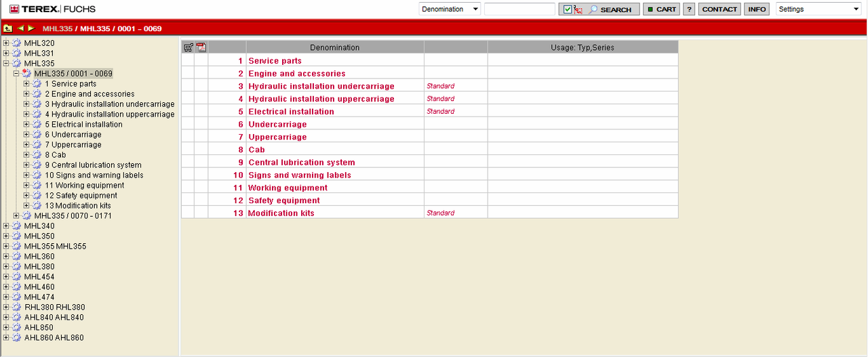This screenshot has height=357, width=868.
Task: Click the Search button
Action: point(612,9)
